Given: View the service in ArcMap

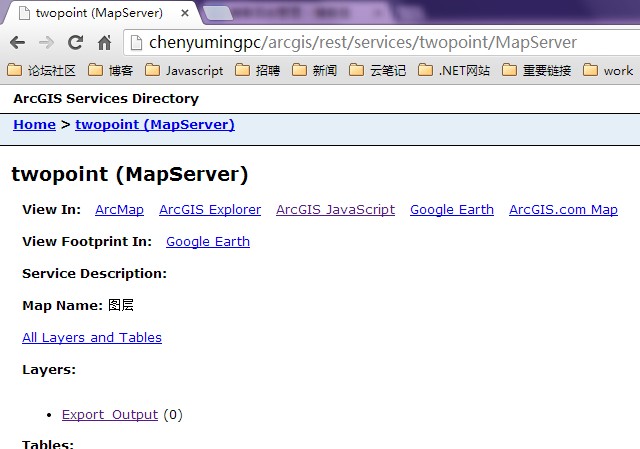Looking at the screenshot, I should pyautogui.click(x=119, y=210).
